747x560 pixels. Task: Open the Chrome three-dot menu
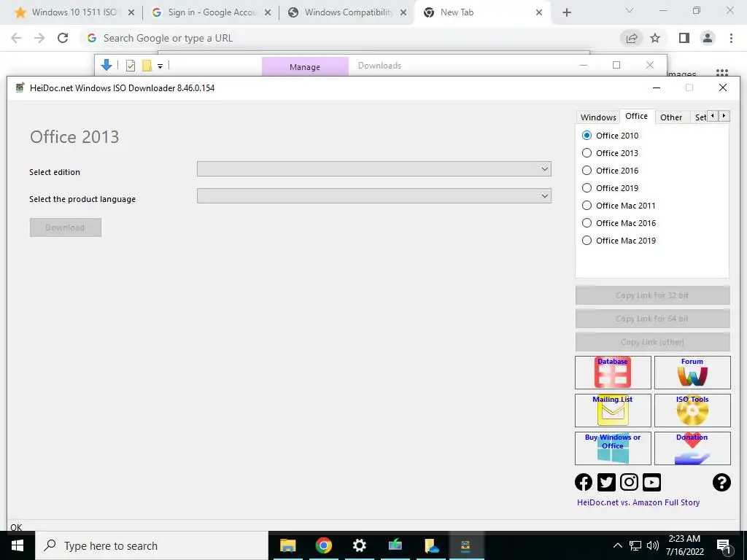pos(731,38)
